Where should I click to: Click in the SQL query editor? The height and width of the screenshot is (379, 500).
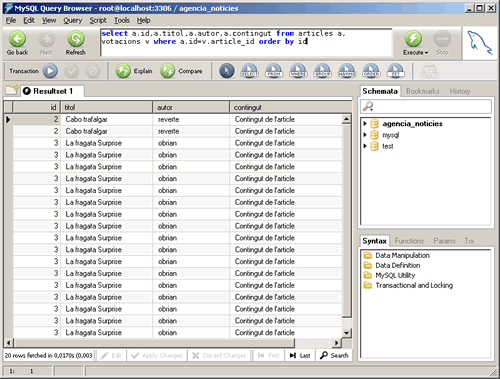[x=246, y=43]
